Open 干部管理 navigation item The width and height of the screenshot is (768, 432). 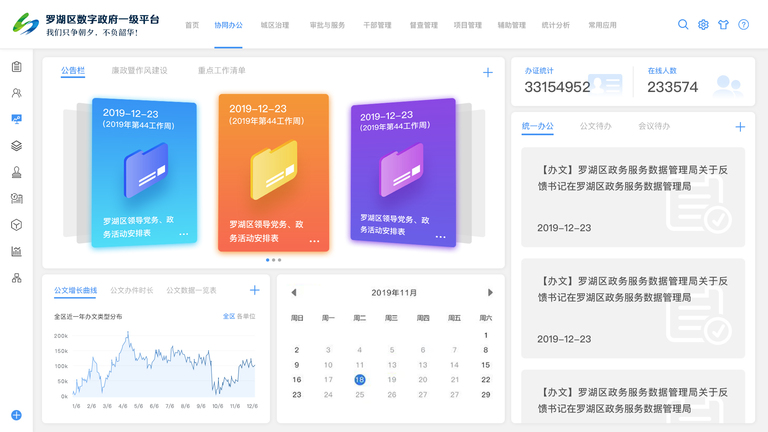[x=377, y=25]
